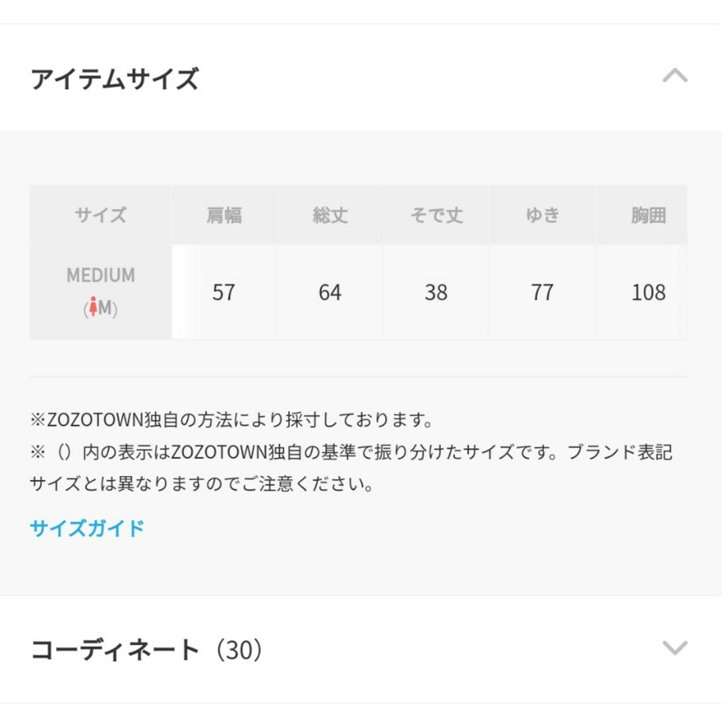Image resolution: width=728 pixels, height=728 pixels.
Task: Click the サイズ column header
Action: (x=100, y=215)
